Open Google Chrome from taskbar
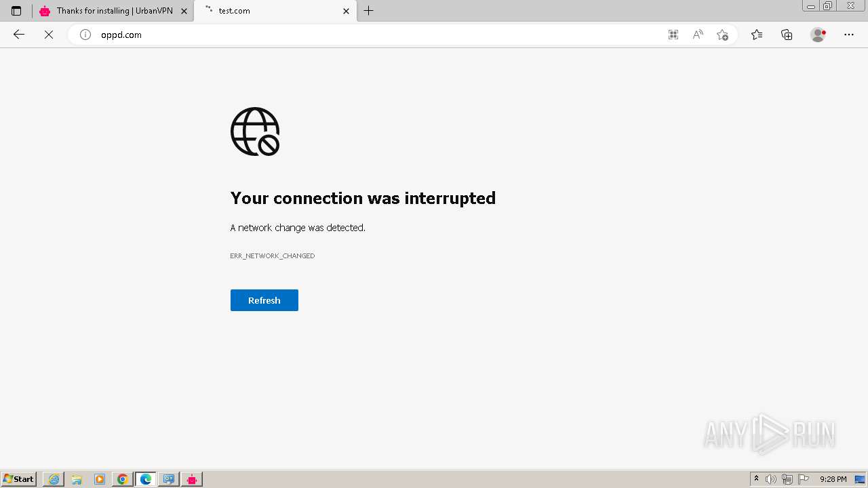 click(x=123, y=479)
